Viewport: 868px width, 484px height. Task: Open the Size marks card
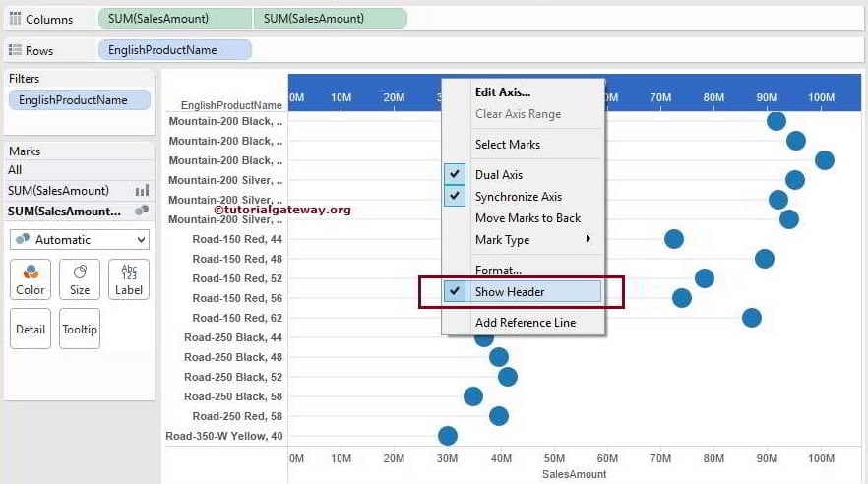coord(80,279)
